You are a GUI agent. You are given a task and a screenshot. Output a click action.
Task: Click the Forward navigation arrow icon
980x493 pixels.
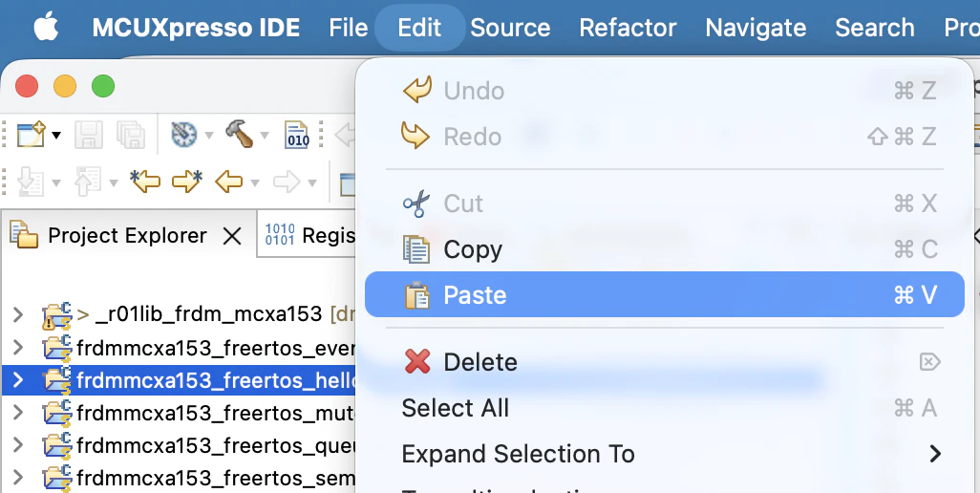point(287,182)
